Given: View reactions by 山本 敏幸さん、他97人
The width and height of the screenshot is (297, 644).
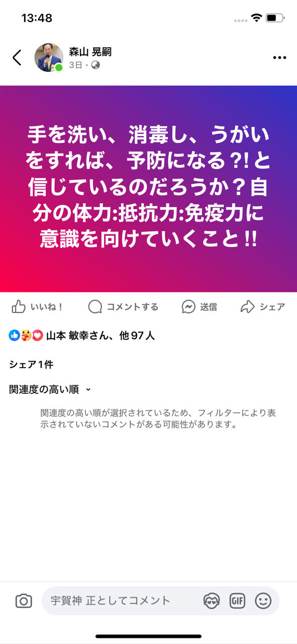Looking at the screenshot, I should tap(101, 336).
